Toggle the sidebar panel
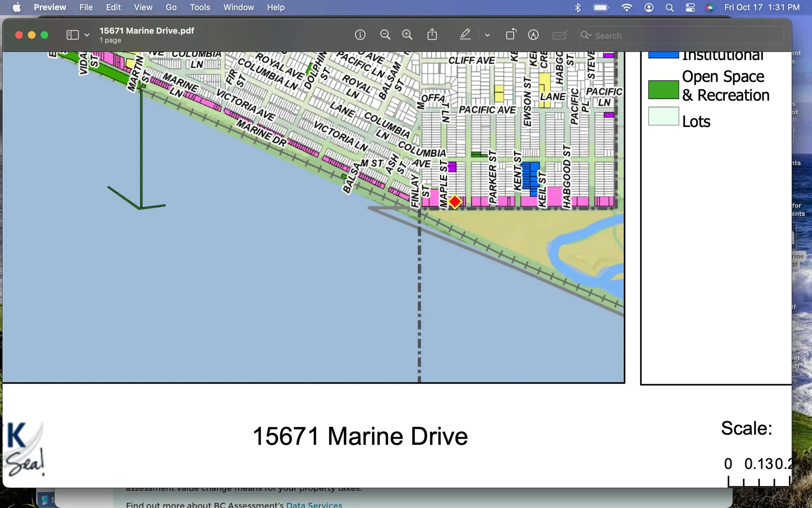The image size is (812, 508). click(x=72, y=35)
